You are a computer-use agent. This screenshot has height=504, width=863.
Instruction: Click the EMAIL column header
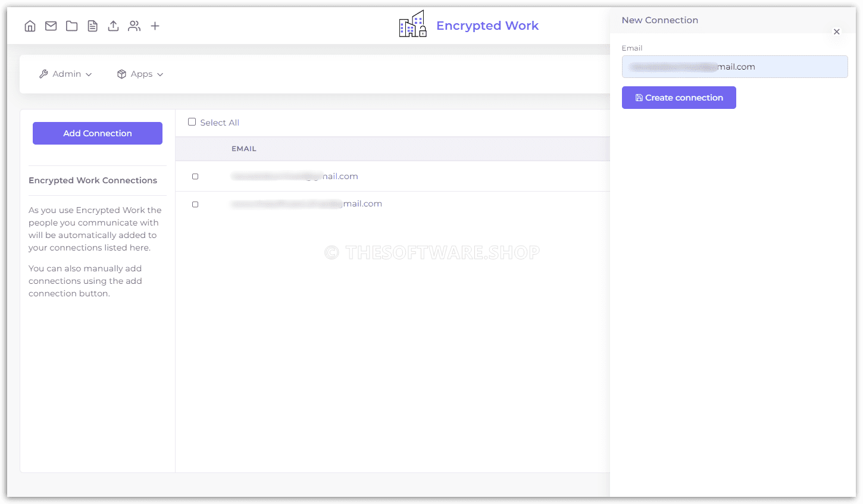[x=244, y=149]
